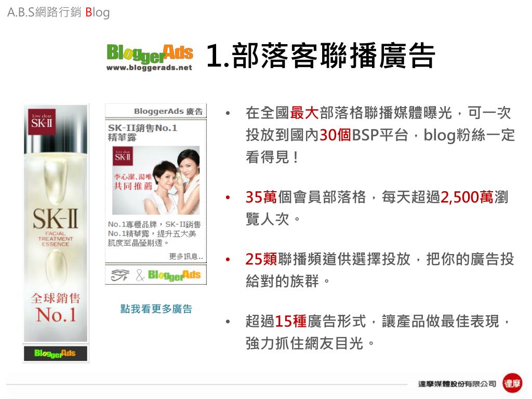Click the 全球銷售 No.1 text on the banner
This screenshot has width=532, height=399.
(56, 307)
